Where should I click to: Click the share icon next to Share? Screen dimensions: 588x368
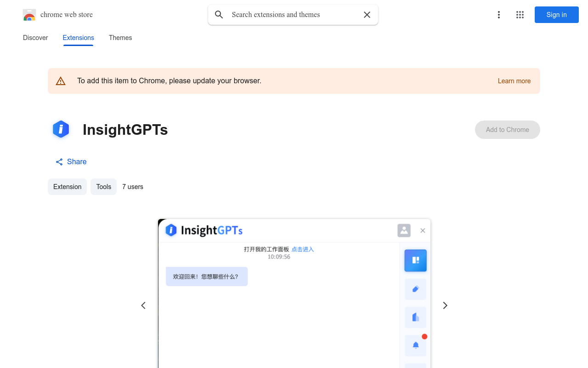coord(59,162)
